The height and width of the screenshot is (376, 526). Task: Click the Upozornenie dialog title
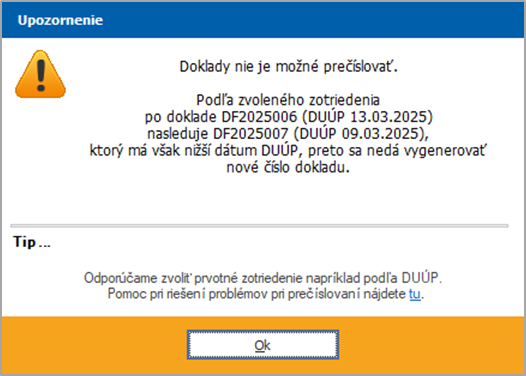tap(60, 20)
